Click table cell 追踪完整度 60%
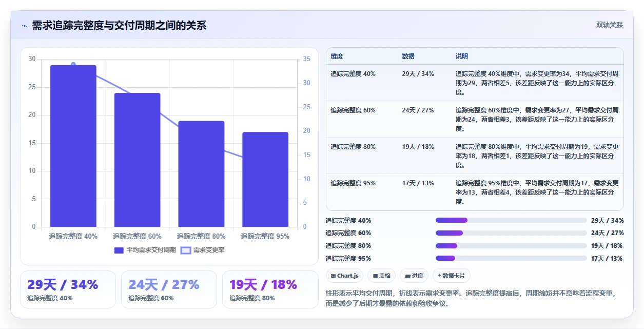 pyautogui.click(x=353, y=110)
